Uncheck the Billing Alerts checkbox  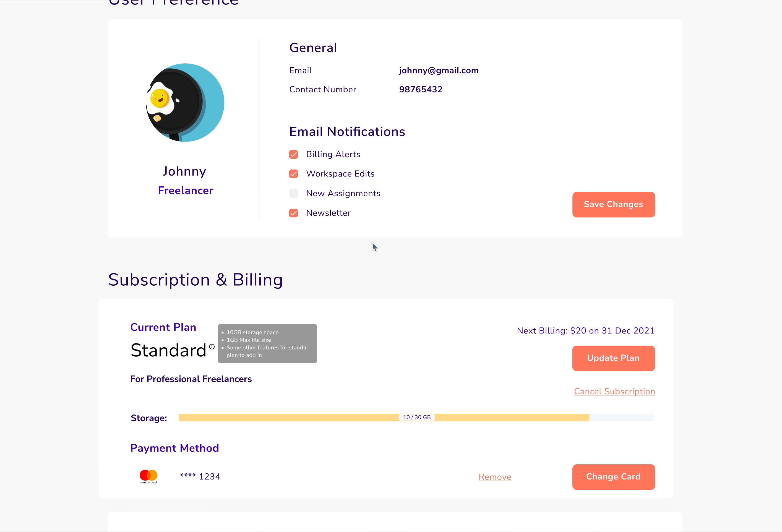[293, 155]
